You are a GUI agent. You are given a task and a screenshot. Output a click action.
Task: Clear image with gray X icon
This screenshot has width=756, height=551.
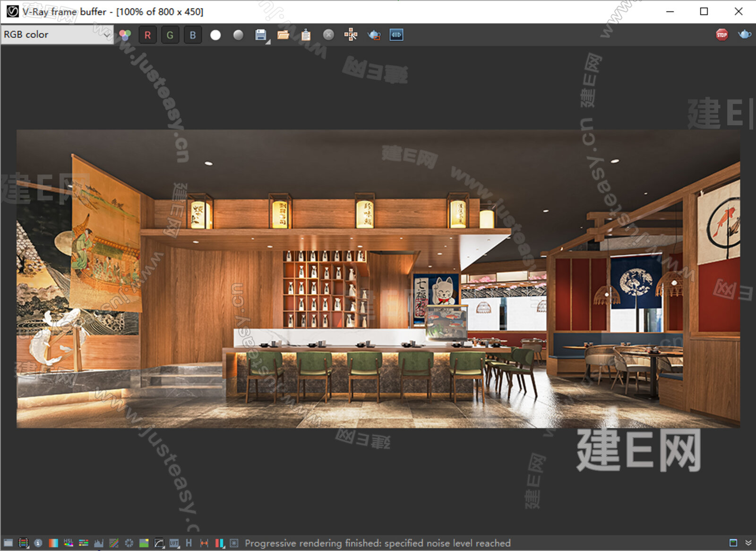[x=328, y=34]
